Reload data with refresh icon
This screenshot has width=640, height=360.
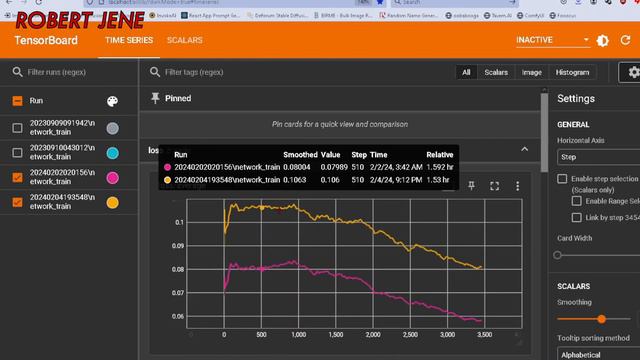tap(625, 40)
